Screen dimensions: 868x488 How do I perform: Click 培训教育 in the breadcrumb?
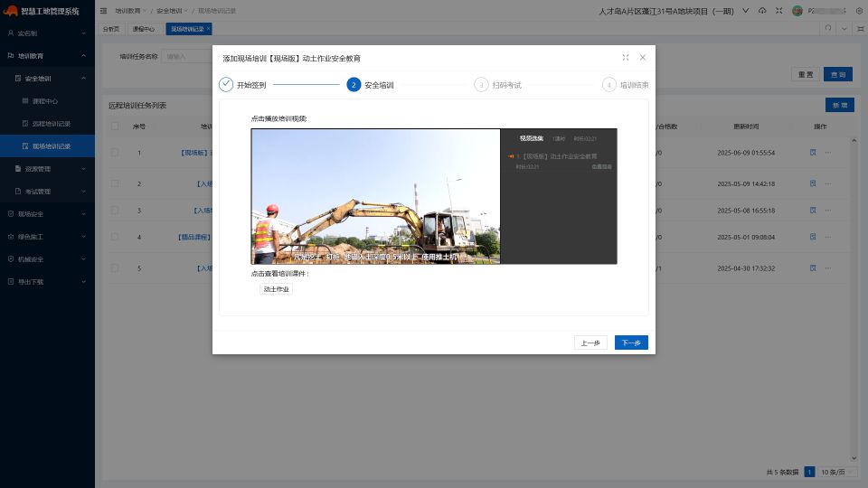click(127, 11)
